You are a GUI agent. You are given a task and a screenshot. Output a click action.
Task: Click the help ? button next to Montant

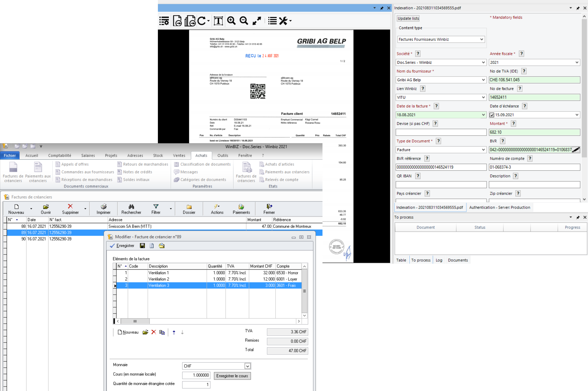click(x=513, y=123)
